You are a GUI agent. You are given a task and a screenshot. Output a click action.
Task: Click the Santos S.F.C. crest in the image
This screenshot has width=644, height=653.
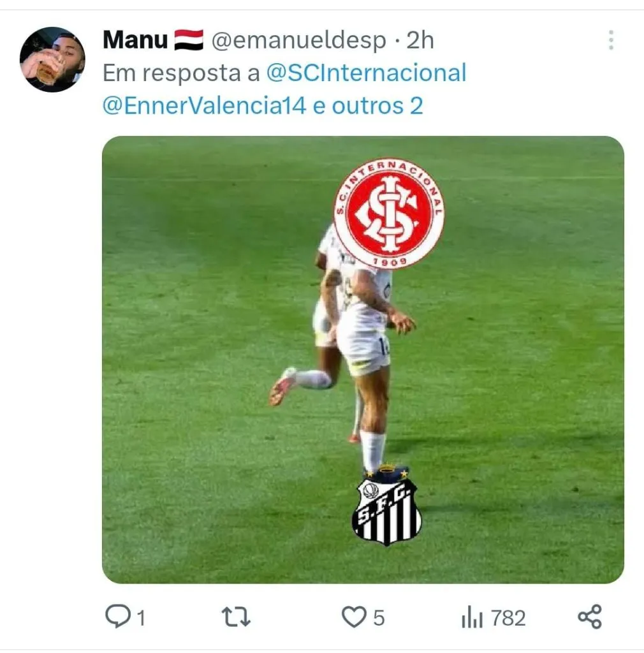coord(386,507)
